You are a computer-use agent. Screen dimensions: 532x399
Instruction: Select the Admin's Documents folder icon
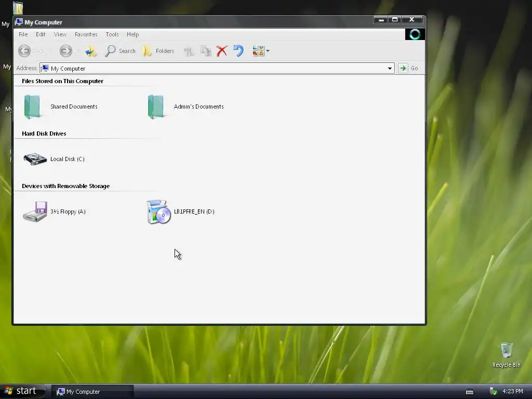tap(156, 107)
